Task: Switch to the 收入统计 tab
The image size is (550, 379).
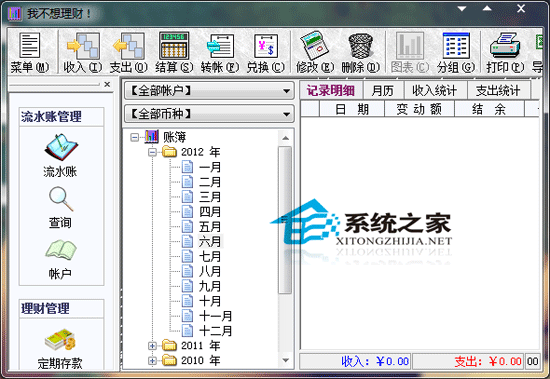Action: coord(435,91)
